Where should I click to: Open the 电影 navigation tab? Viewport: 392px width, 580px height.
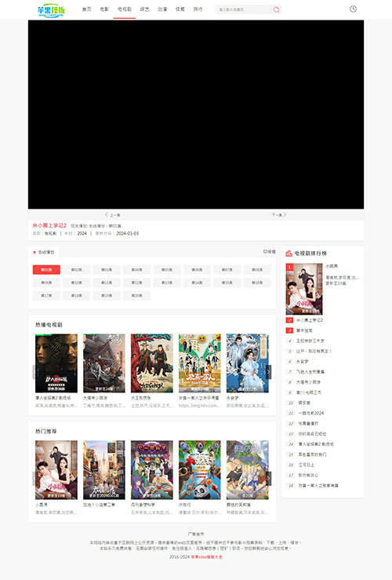click(104, 9)
